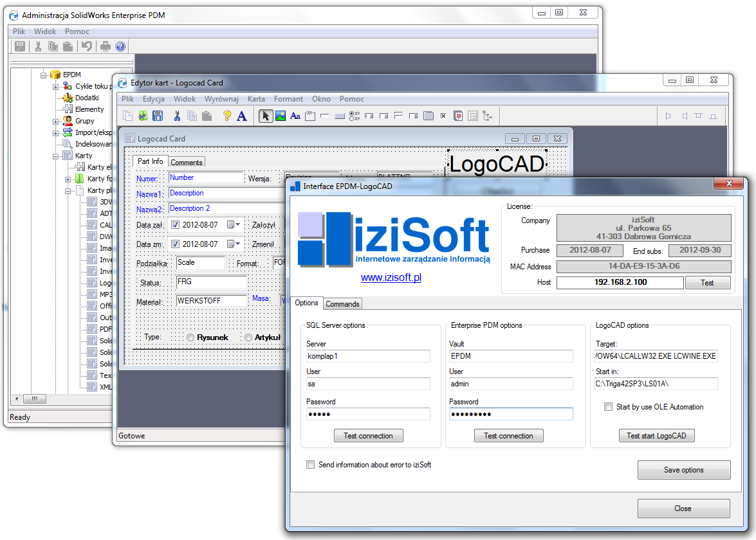Click the yellow question-mark help icon in Edytor kart

(226, 116)
